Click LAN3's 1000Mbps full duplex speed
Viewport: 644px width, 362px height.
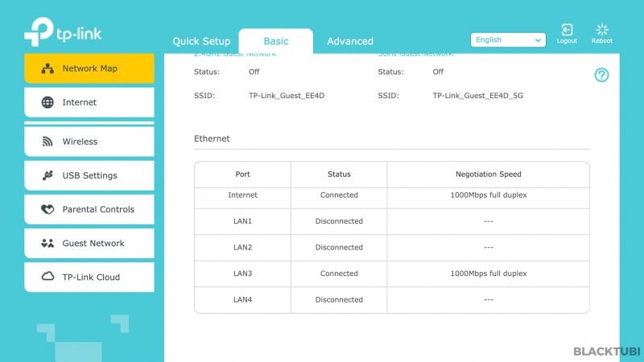point(489,274)
